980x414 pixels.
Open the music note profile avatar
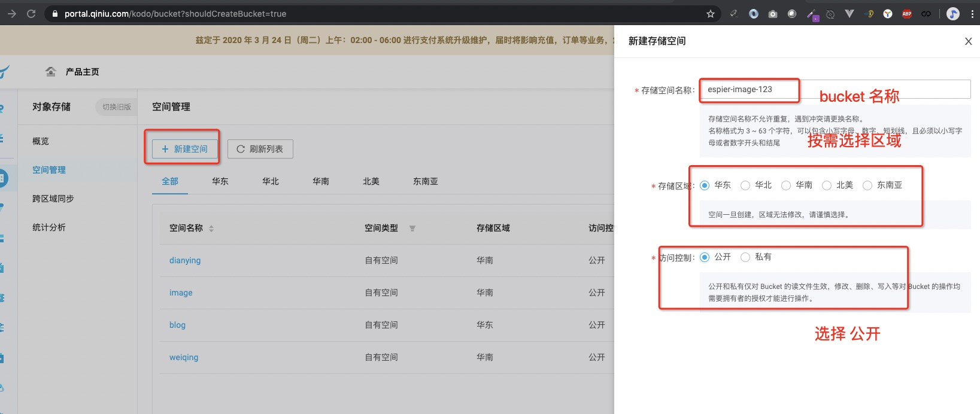click(954, 14)
